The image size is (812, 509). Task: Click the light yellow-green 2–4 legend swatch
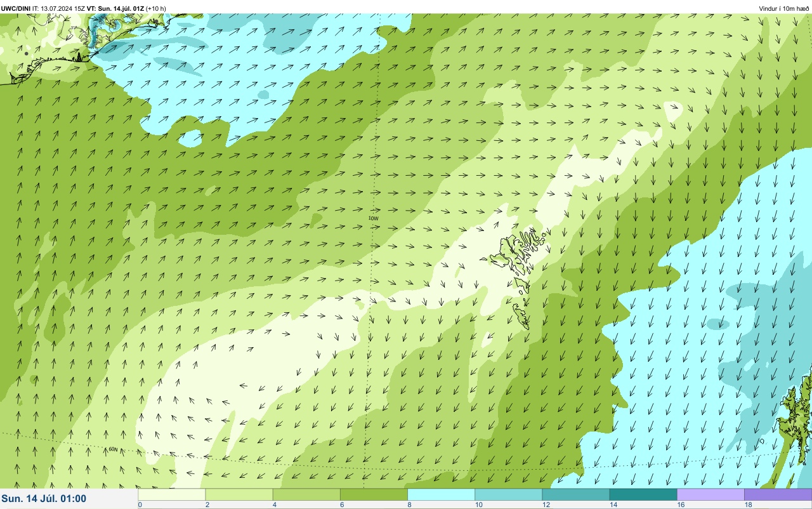239,494
